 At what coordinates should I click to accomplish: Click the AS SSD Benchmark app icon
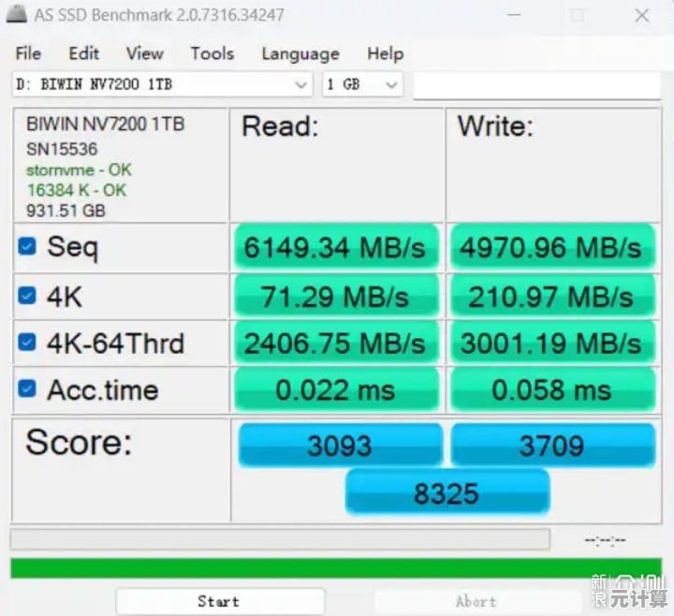[x=16, y=14]
